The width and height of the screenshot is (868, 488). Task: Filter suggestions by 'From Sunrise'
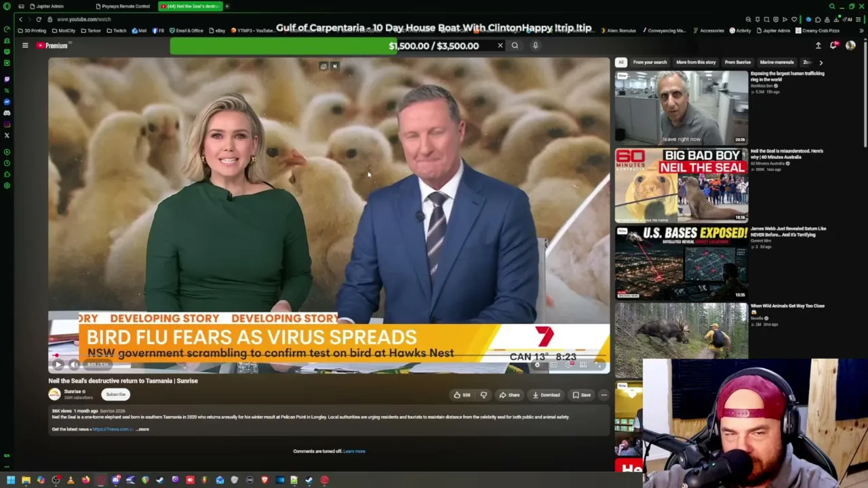click(x=738, y=62)
